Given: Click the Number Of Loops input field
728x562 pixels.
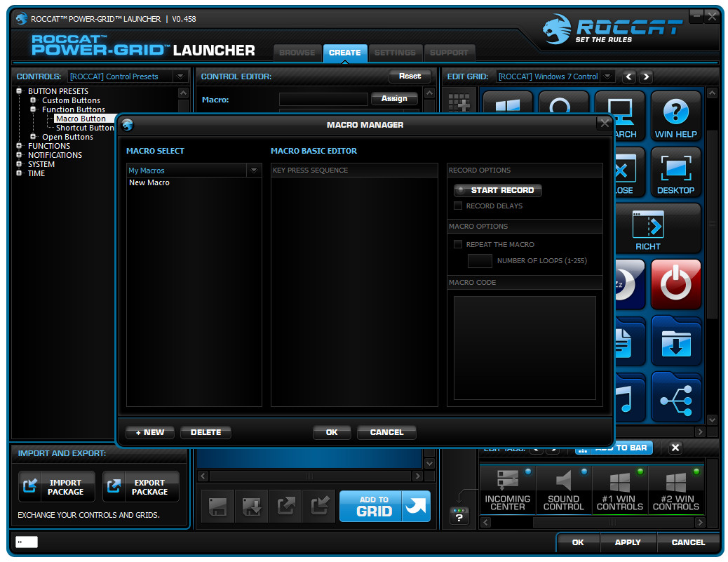Looking at the screenshot, I should tap(480, 260).
